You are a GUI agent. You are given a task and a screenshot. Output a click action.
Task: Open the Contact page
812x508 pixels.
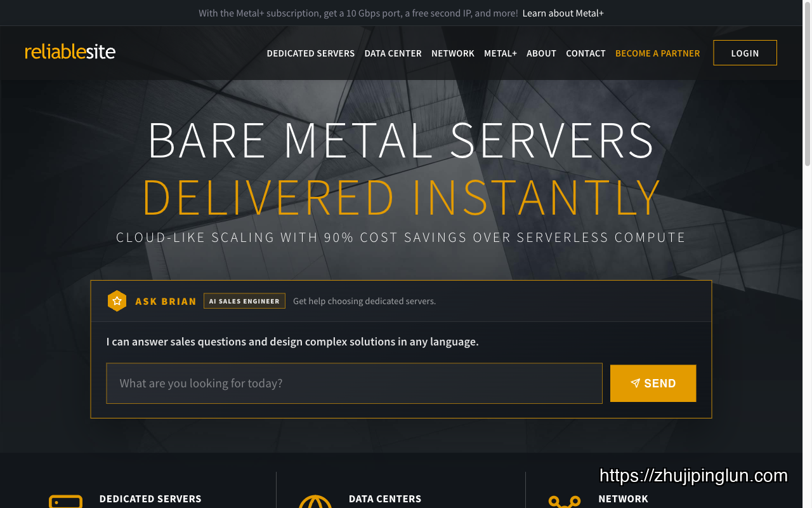point(586,53)
